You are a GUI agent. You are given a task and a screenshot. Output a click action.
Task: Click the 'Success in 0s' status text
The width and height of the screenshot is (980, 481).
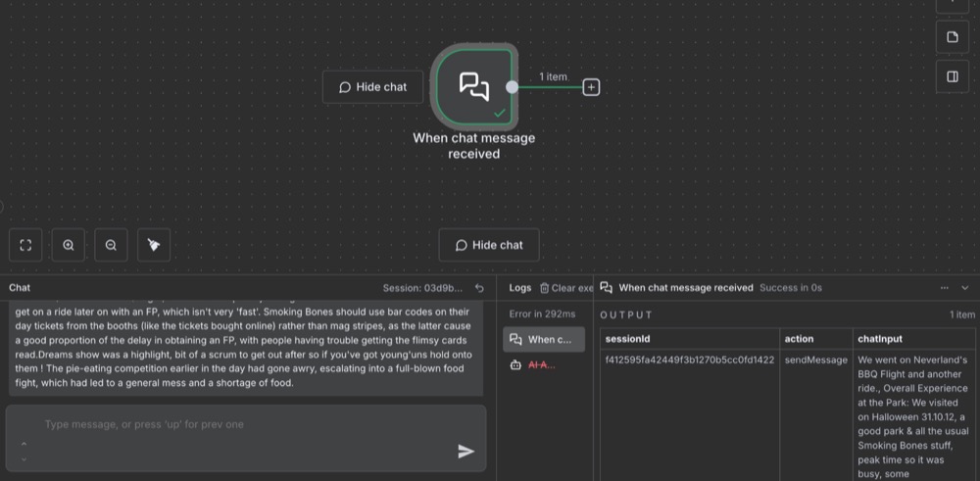click(x=791, y=288)
